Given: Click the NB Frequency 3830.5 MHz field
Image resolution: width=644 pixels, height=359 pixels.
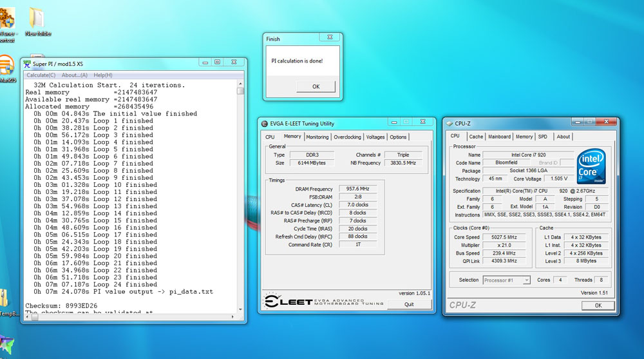Looking at the screenshot, I should (x=403, y=163).
